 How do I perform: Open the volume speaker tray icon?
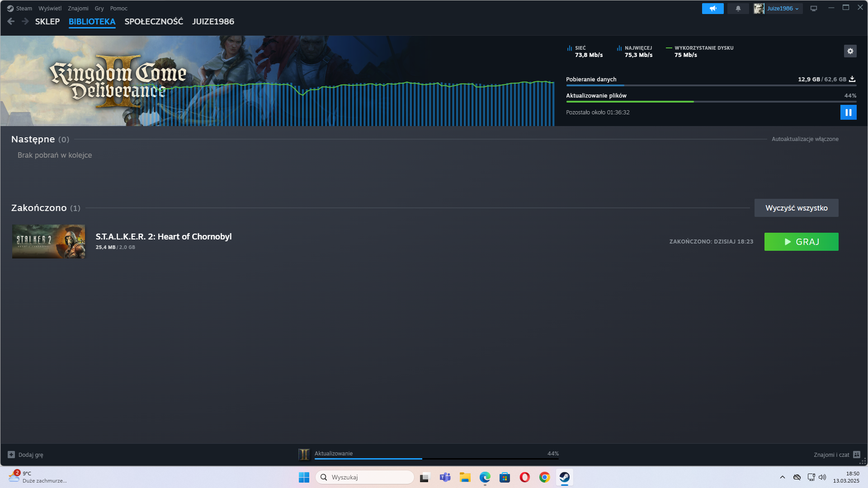coord(822,477)
